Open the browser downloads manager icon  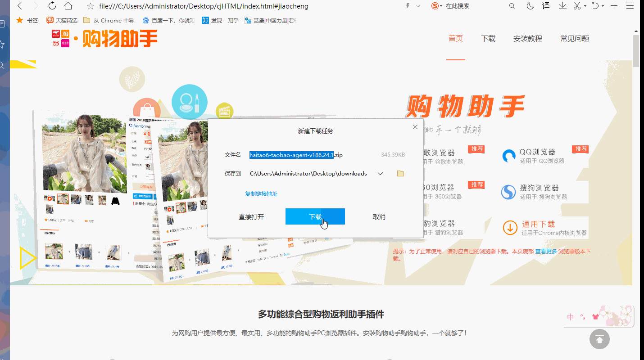pos(562,6)
